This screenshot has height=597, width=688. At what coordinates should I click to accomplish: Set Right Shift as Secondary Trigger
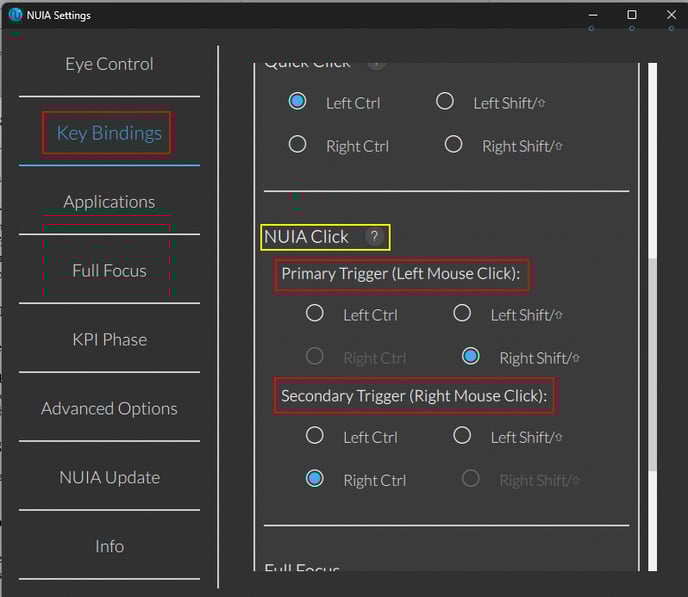[x=471, y=479]
